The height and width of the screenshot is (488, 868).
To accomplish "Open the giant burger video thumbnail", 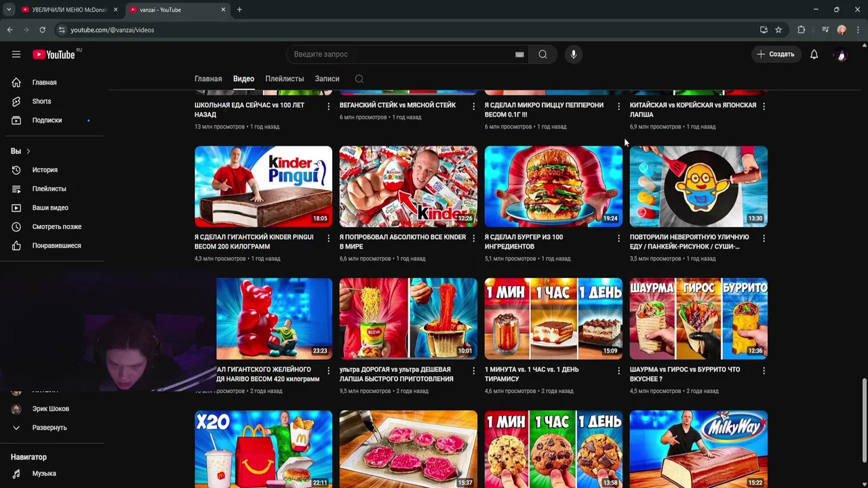I will click(553, 186).
